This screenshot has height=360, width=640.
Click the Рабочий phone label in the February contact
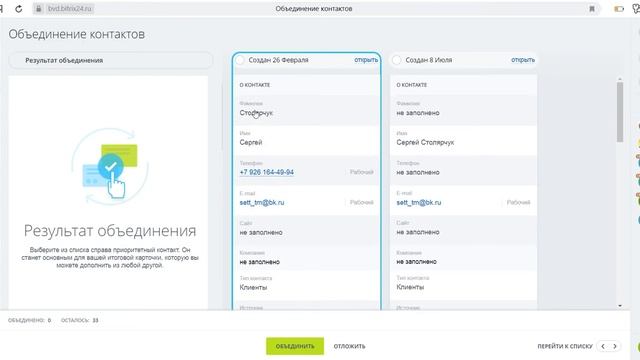[362, 172]
